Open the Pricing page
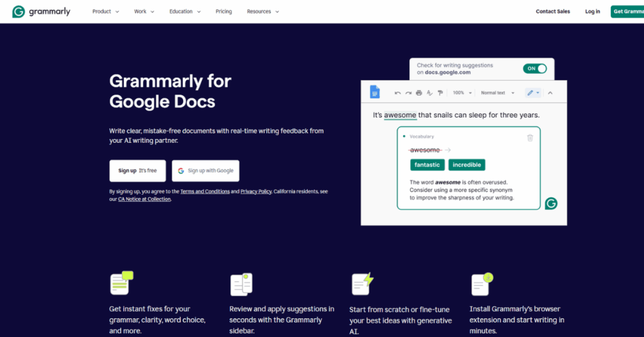This screenshot has height=337, width=644. click(x=223, y=11)
